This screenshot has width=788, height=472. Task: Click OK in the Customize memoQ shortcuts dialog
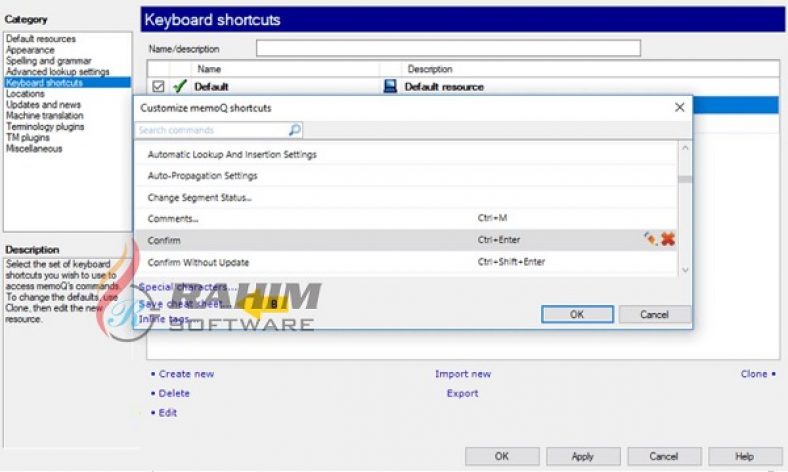pyautogui.click(x=577, y=314)
